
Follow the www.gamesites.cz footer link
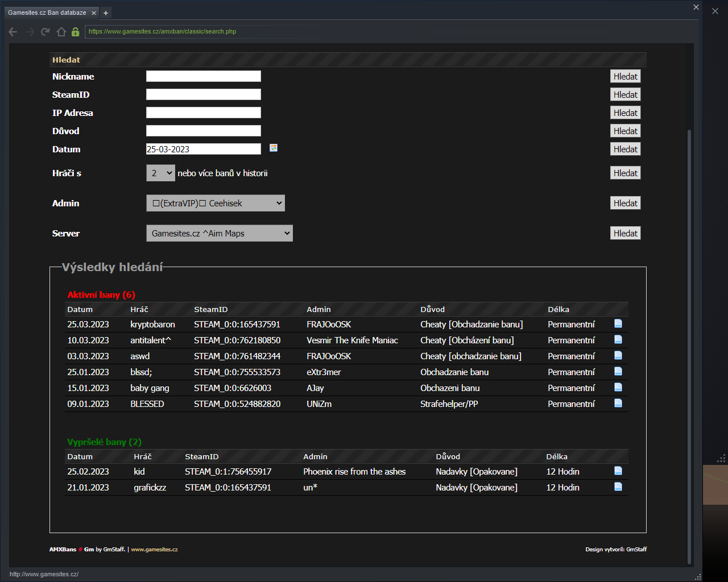point(154,550)
